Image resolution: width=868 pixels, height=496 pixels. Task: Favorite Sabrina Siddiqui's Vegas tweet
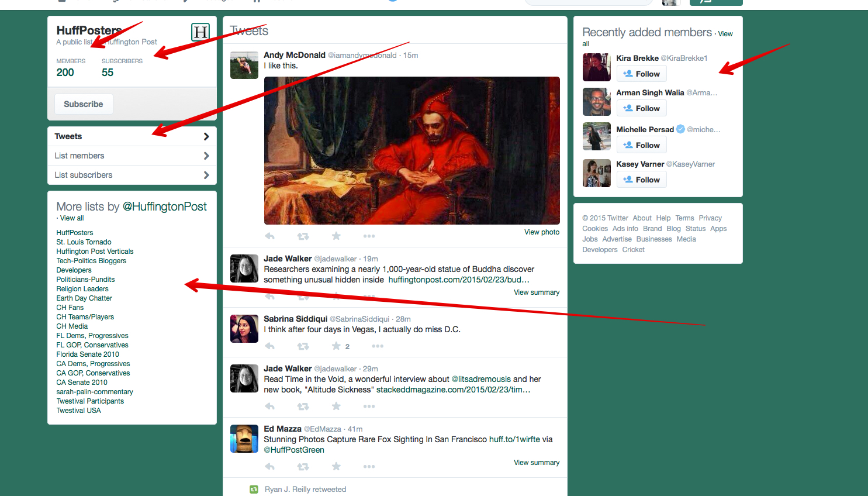coord(336,346)
